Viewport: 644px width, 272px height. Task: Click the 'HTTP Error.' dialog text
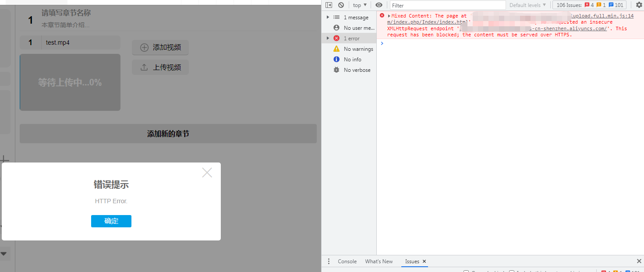click(111, 201)
